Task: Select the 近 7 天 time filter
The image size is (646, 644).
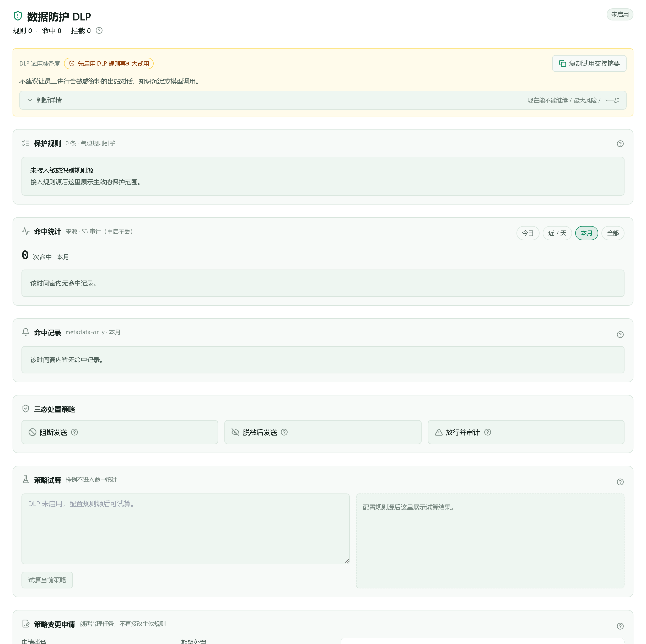Action: [557, 233]
